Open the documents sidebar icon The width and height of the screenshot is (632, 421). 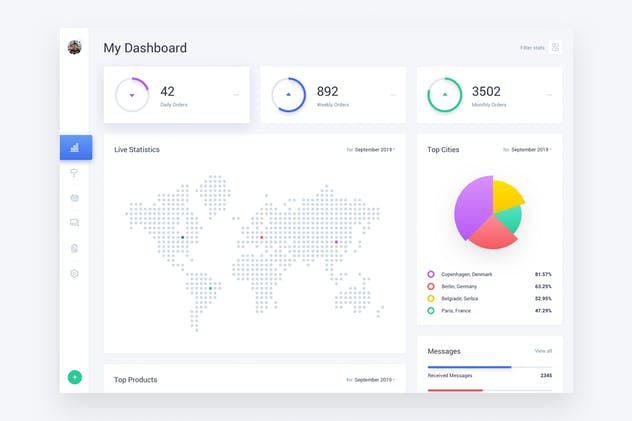[75, 248]
